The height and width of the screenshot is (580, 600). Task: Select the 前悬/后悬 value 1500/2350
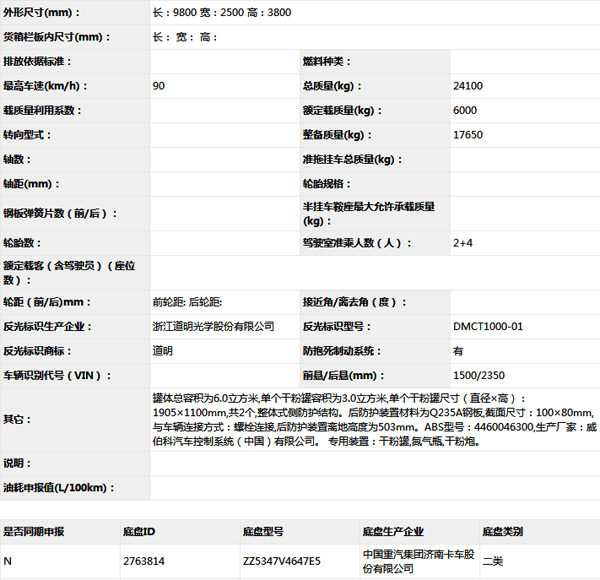pos(478,375)
